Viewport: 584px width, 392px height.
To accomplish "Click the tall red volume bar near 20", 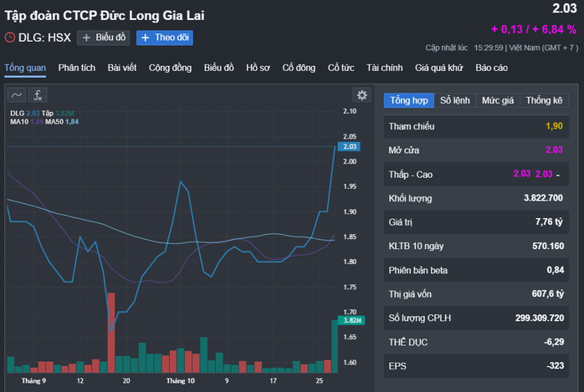I will click(x=111, y=333).
